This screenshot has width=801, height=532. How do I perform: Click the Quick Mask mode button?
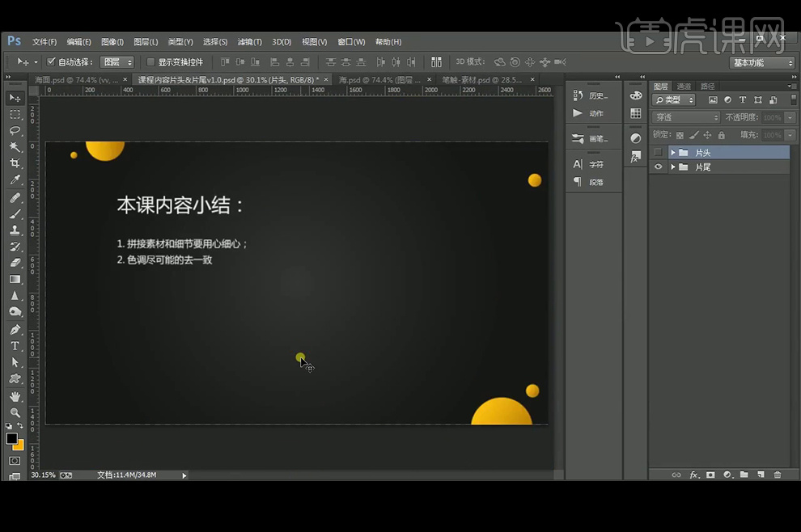pos(15,461)
